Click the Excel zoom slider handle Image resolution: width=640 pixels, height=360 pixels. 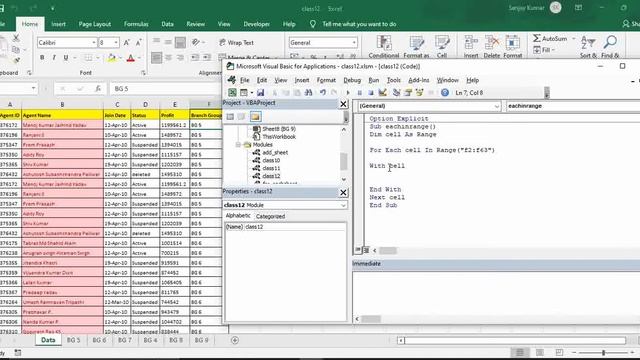tap(603, 352)
